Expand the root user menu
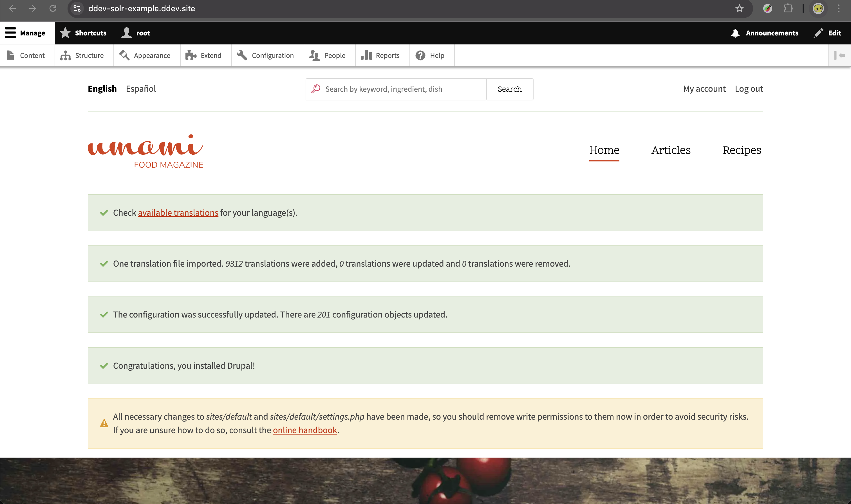The width and height of the screenshot is (851, 504). [136, 33]
